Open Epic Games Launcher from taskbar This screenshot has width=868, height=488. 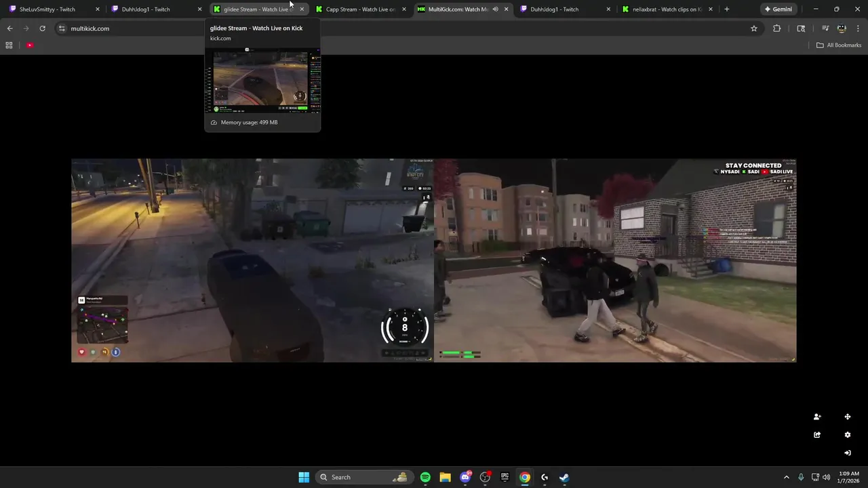505,477
